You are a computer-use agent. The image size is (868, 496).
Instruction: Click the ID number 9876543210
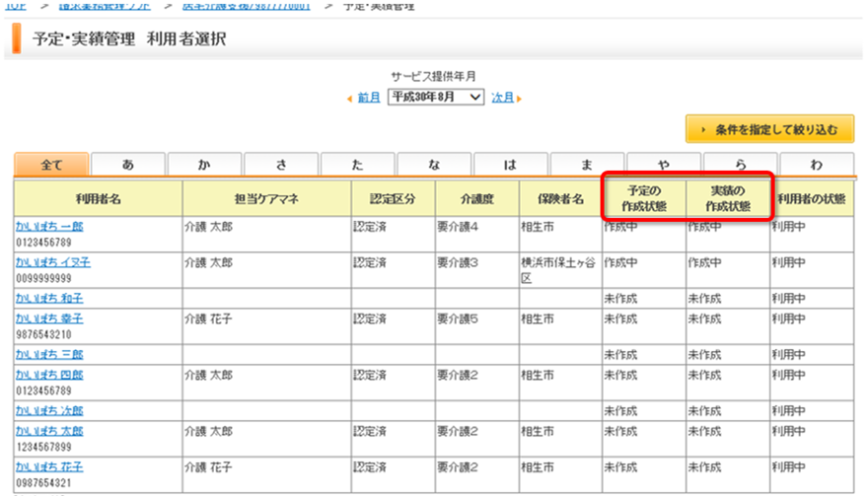[x=43, y=335]
